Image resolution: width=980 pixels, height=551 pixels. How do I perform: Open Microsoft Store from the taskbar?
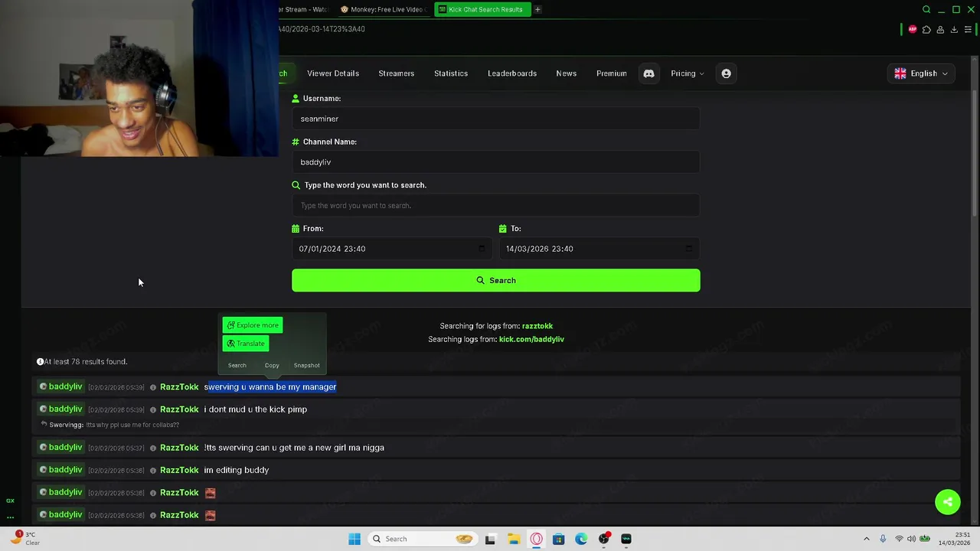(558, 539)
